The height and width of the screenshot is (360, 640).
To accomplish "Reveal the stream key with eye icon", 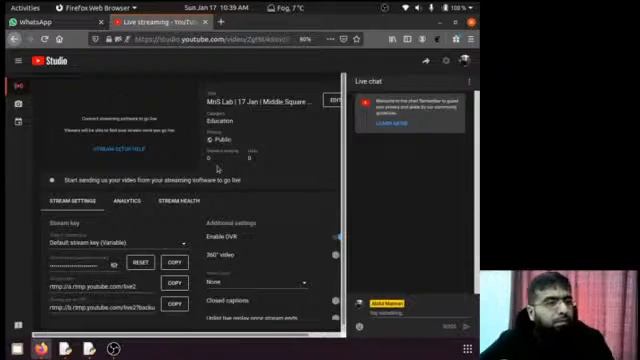I will (114, 265).
